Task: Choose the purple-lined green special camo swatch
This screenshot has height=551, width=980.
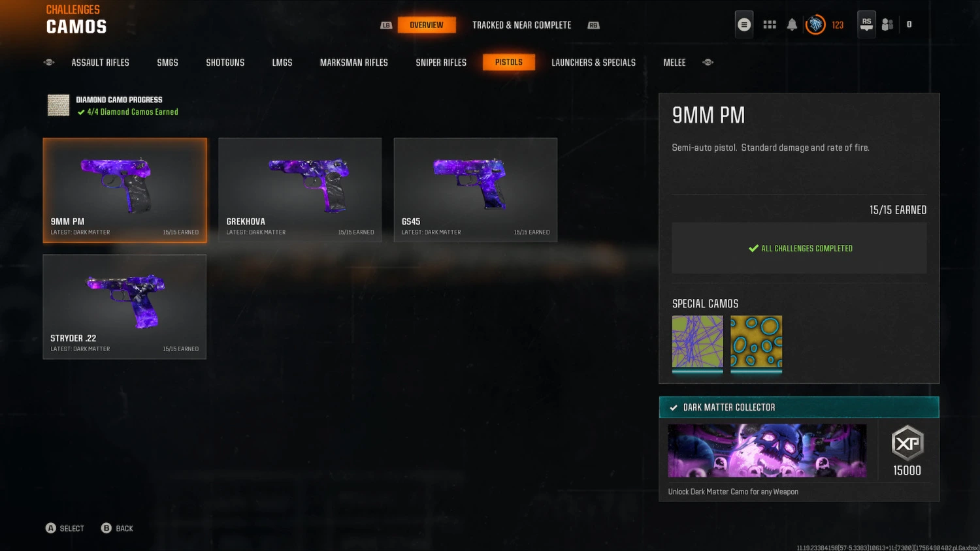Action: (x=698, y=343)
